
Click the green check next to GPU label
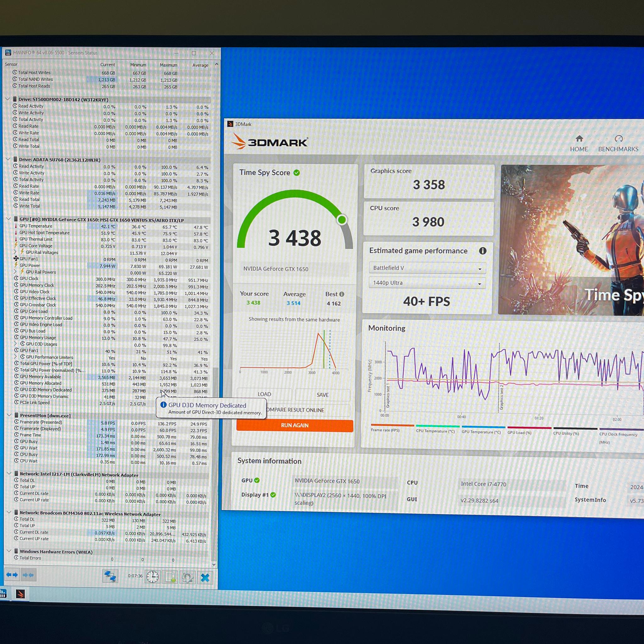pos(257,480)
